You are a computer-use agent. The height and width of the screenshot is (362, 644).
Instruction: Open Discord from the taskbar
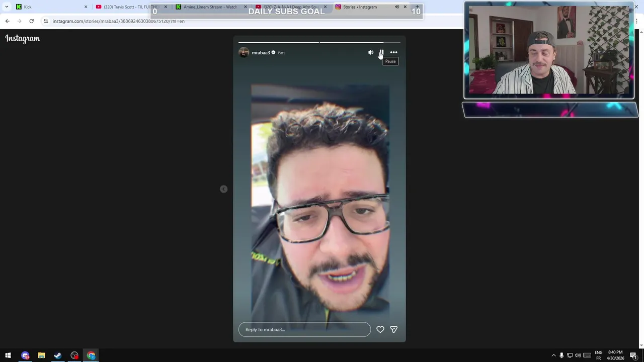coord(25,355)
